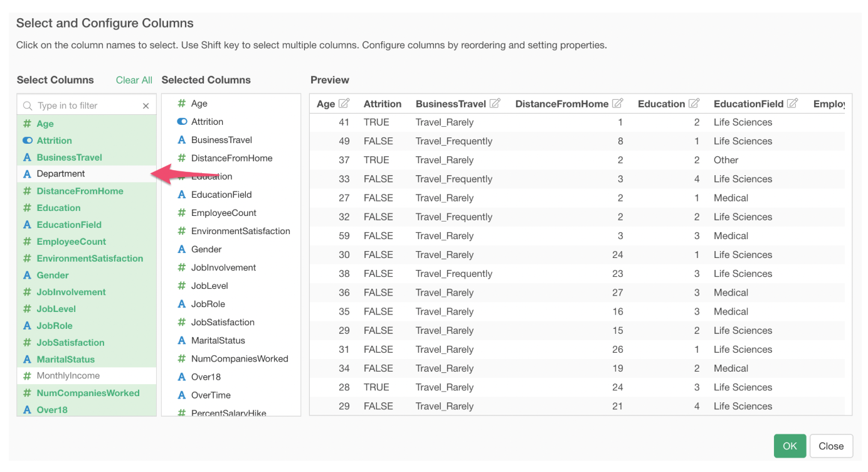Click the Age column header in Preview

click(325, 104)
